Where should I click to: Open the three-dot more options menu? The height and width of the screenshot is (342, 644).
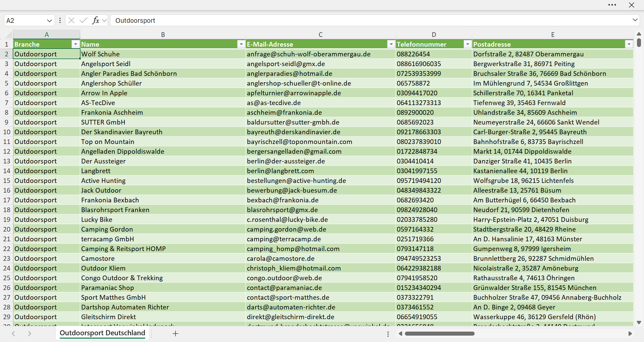(x=612, y=5)
